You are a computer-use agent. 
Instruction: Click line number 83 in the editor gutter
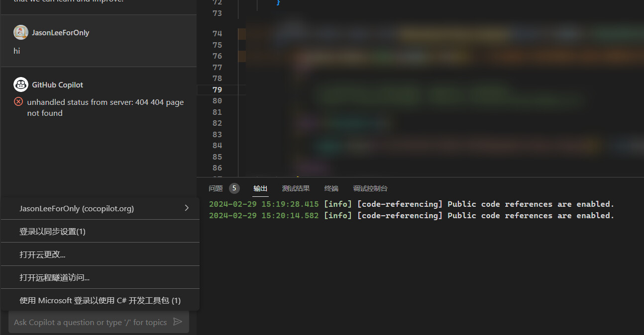[217, 134]
